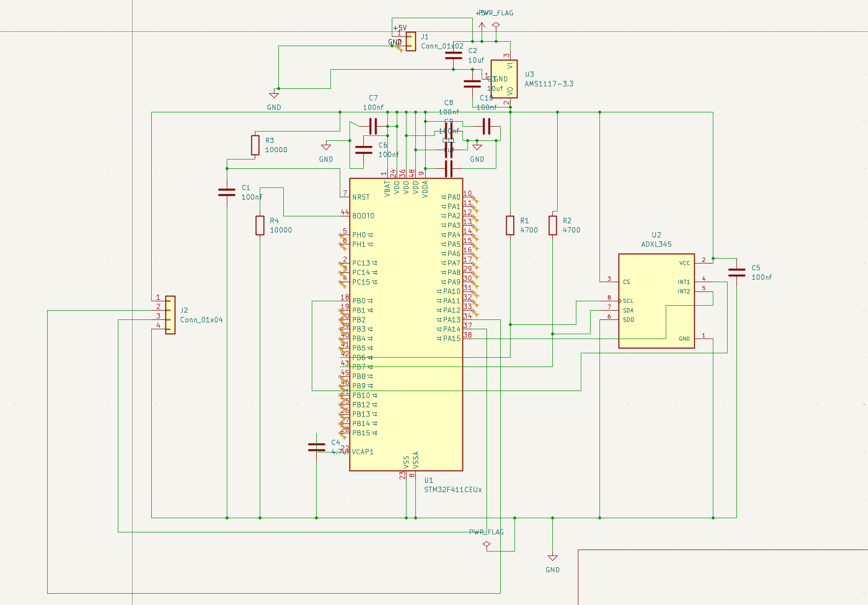The image size is (868, 605).
Task: Select resistor R3 10000 symbol
Action: click(x=255, y=145)
